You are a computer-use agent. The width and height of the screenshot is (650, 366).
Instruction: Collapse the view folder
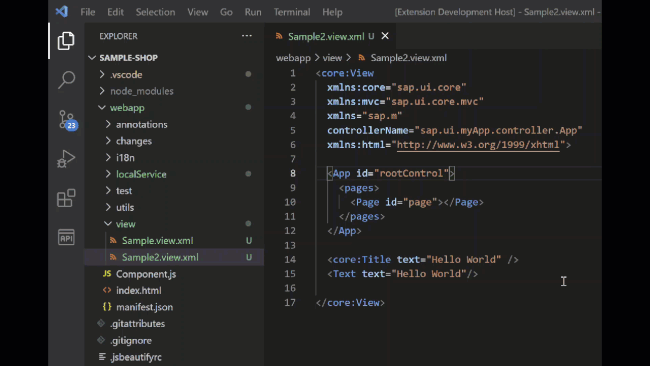click(x=108, y=224)
